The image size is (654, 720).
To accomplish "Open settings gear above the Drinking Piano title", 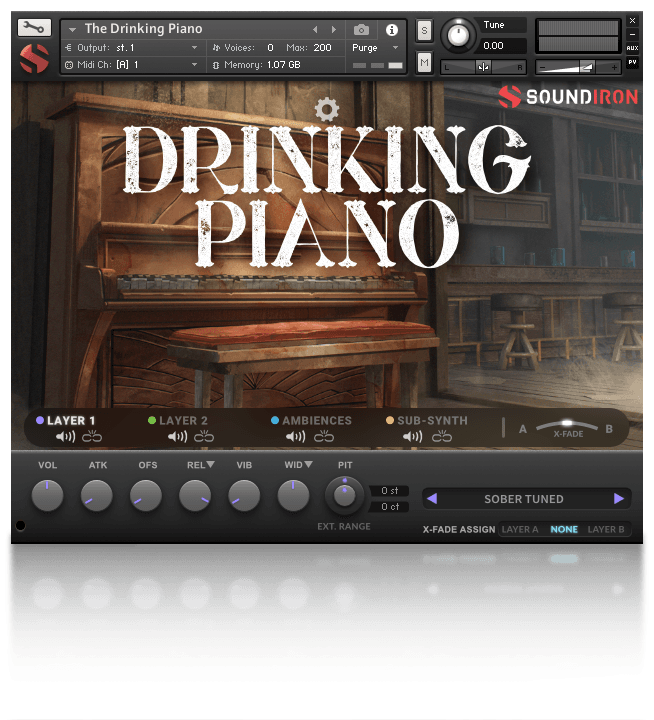I will (x=327, y=109).
